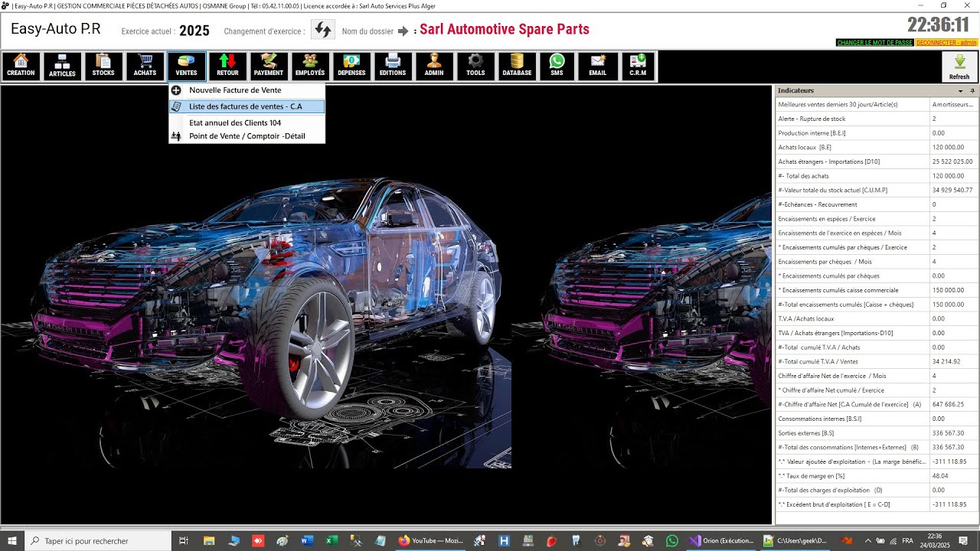Viewport: 980px width, 551px height.
Task: Open the EDITIONS printer module
Action: tap(393, 67)
